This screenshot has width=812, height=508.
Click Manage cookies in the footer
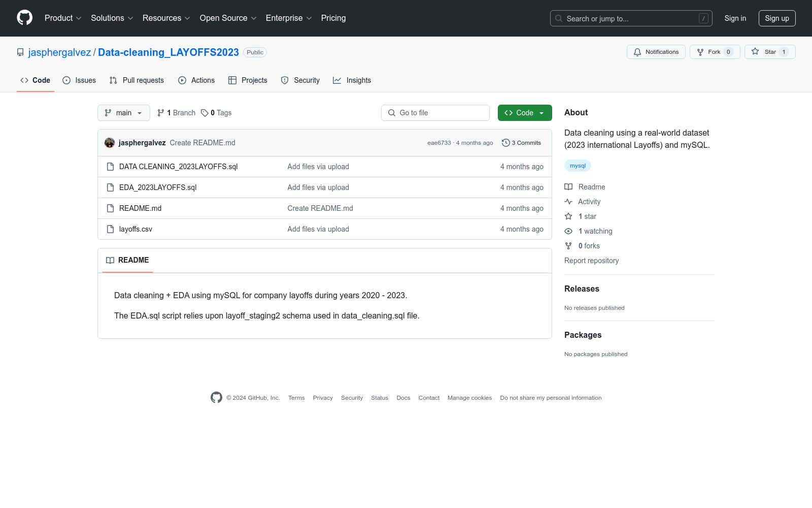[469, 398]
